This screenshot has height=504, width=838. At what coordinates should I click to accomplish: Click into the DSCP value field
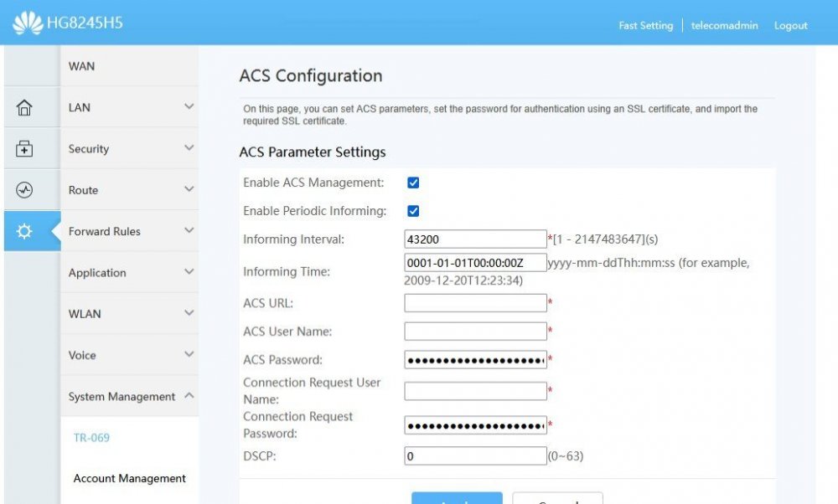tap(475, 456)
